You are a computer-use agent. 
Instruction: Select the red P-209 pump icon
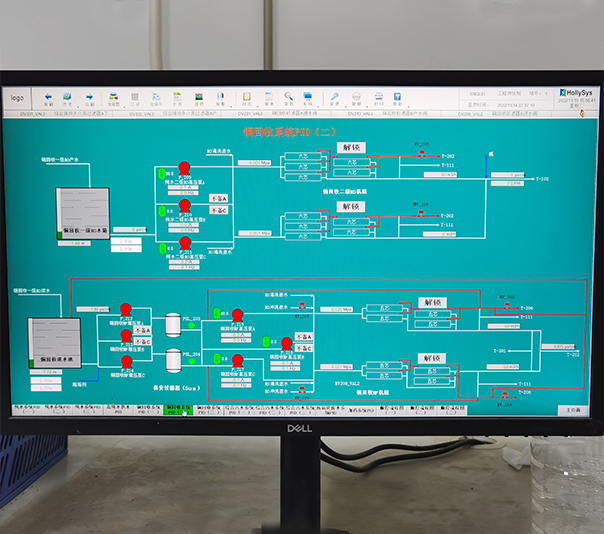(185, 168)
